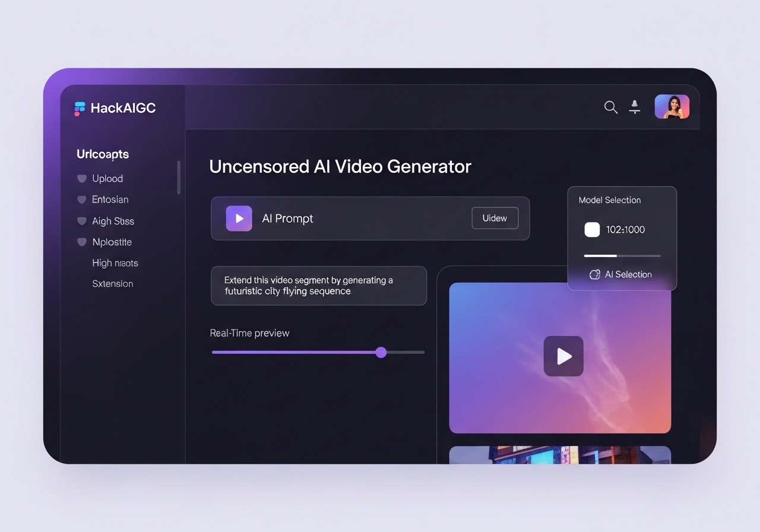Select the AI Prompt play icon
The width and height of the screenshot is (760, 532).
coord(238,218)
